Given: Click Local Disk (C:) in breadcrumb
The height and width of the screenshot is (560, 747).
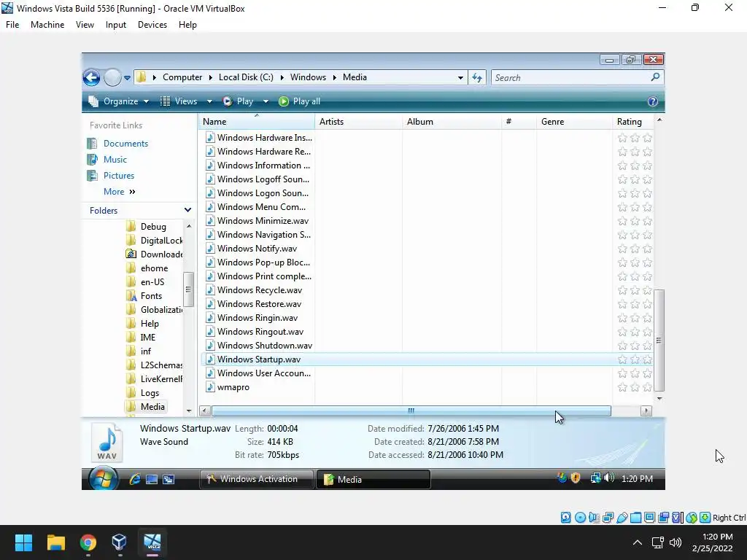Looking at the screenshot, I should coord(246,77).
